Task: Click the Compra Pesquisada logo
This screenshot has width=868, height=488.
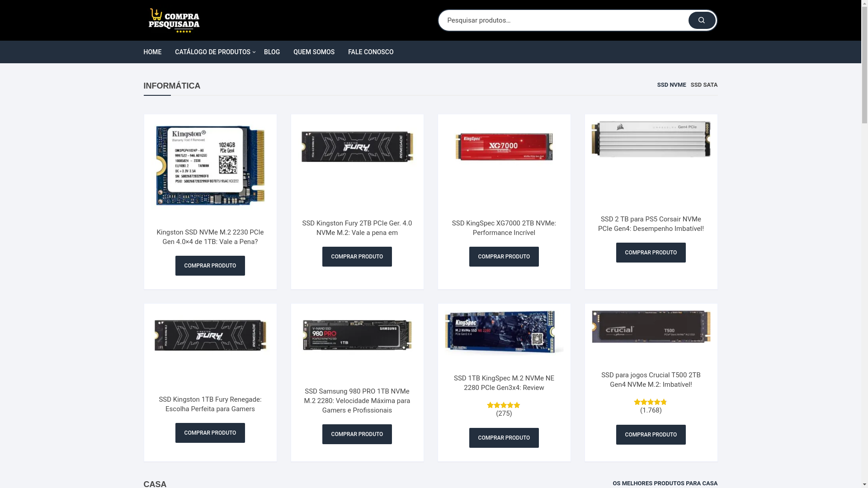Action: (174, 20)
